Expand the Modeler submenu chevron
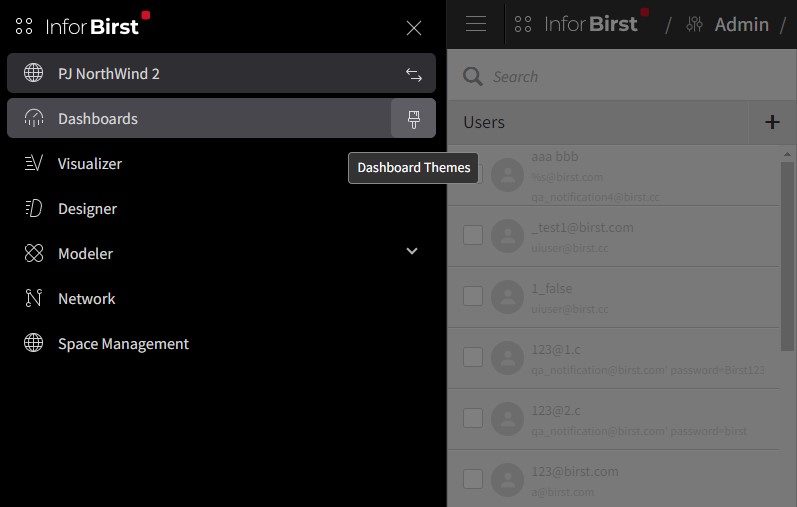The image size is (797, 507). pyautogui.click(x=412, y=252)
